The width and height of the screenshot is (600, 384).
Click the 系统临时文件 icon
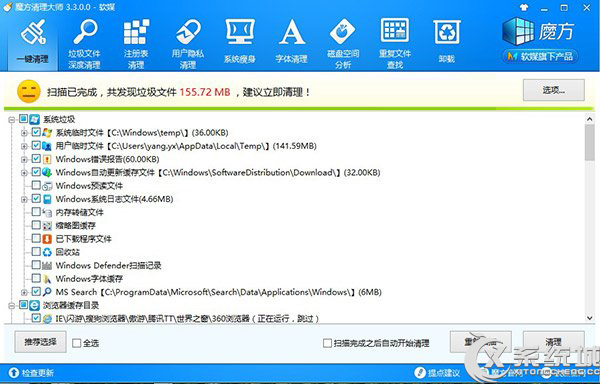pos(47,133)
